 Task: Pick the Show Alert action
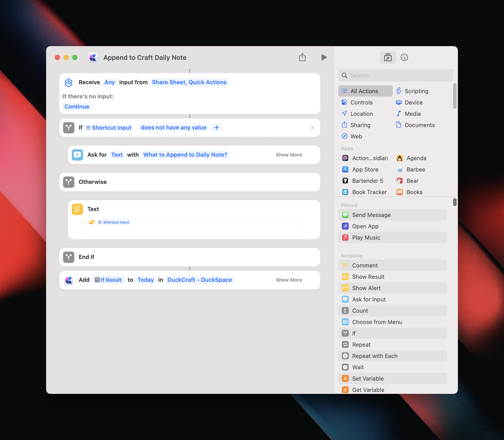pos(393,288)
